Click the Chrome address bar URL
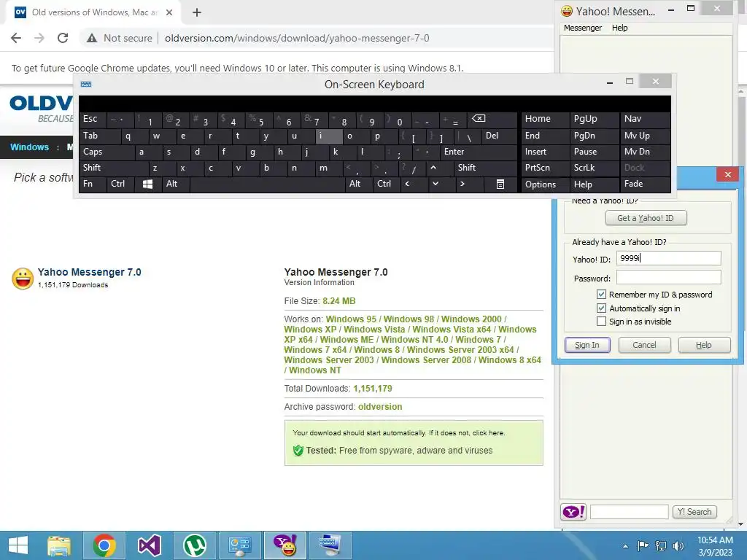Image resolution: width=747 pixels, height=560 pixels. pyautogui.click(x=297, y=38)
